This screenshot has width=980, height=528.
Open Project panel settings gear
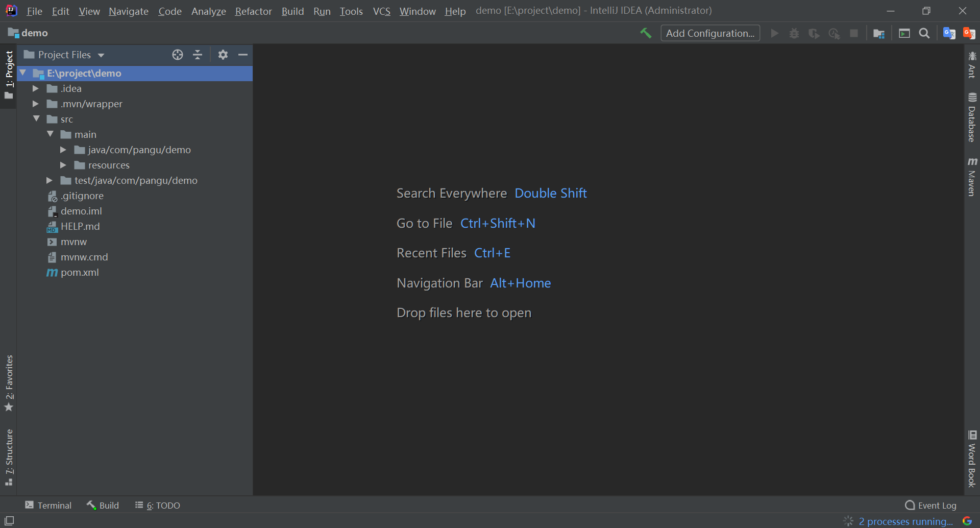coord(223,55)
